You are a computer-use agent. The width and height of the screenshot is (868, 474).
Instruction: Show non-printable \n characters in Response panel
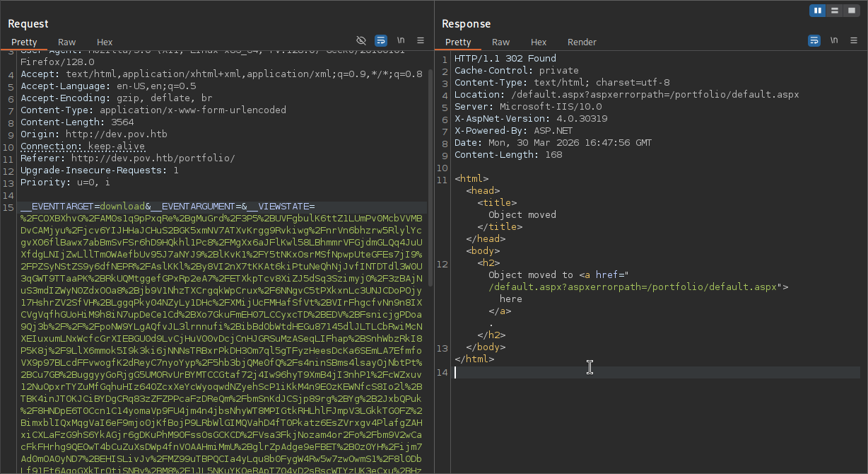(x=834, y=40)
